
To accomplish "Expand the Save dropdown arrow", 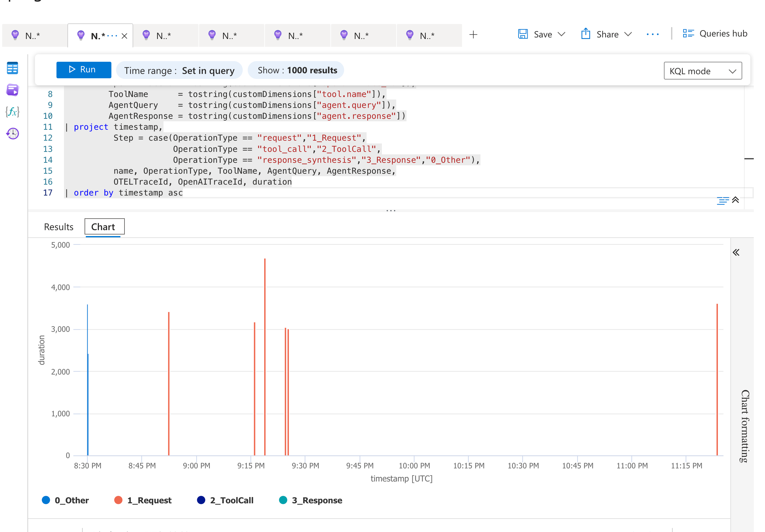I will coord(561,34).
